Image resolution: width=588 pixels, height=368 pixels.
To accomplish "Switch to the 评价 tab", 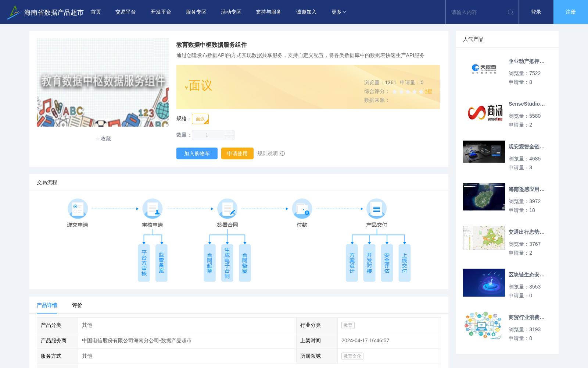I will click(x=77, y=305).
